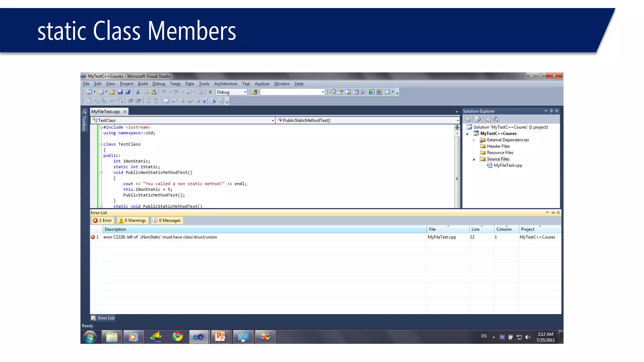Select the MyFileTest.cpp editor tab
Screen dimensions: 644x362
coord(105,112)
